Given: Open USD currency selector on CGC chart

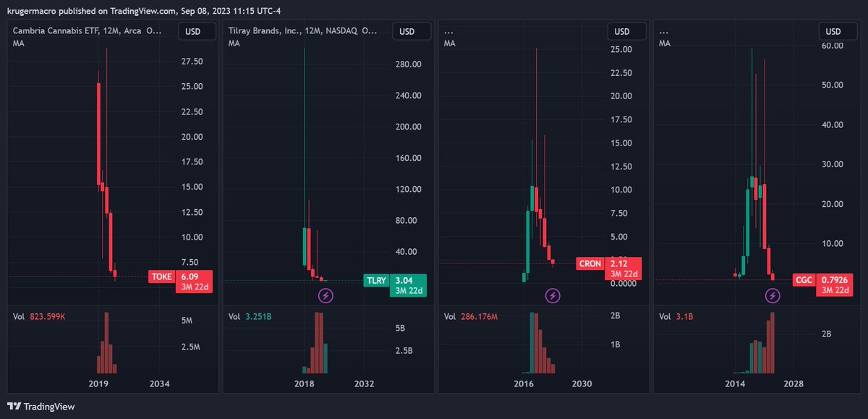Looking at the screenshot, I should tap(838, 31).
